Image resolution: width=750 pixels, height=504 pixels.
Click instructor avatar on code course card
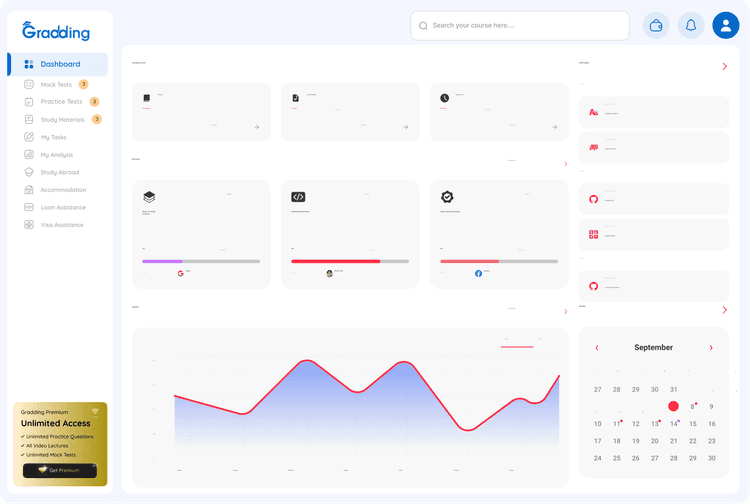(x=329, y=274)
